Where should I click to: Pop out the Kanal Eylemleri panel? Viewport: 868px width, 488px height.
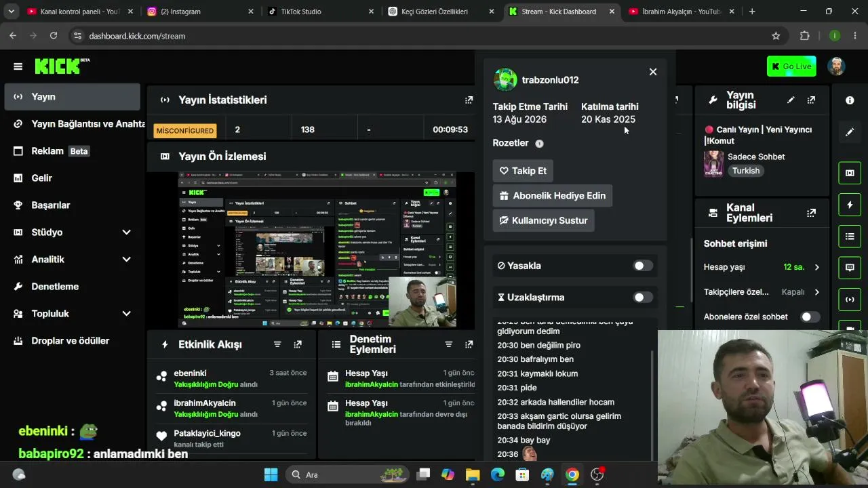coord(811,213)
